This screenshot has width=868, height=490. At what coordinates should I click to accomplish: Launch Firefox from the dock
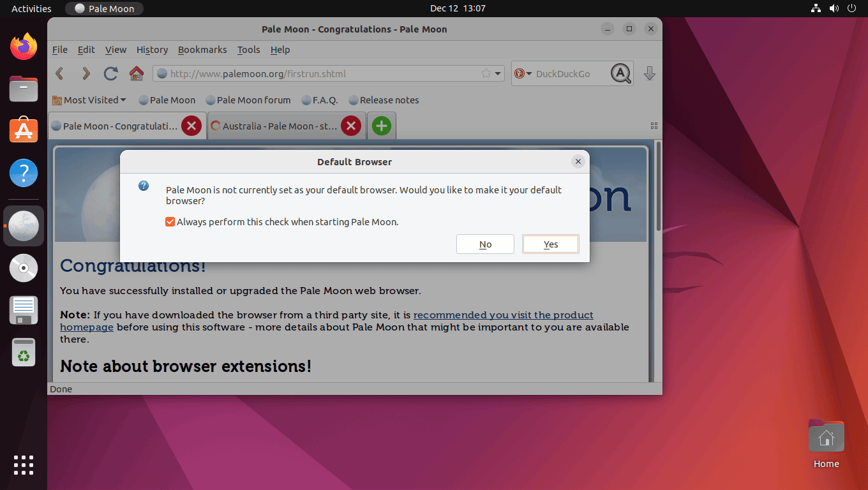pyautogui.click(x=24, y=47)
